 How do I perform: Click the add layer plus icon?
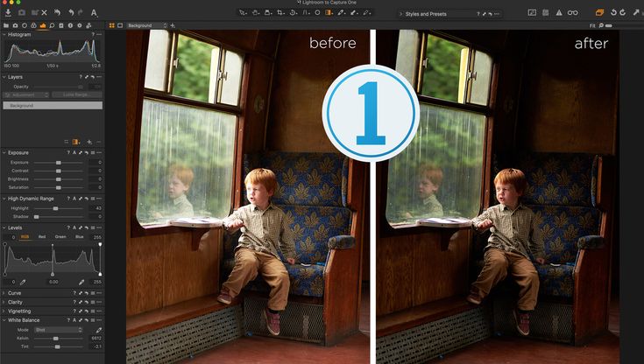(x=89, y=142)
